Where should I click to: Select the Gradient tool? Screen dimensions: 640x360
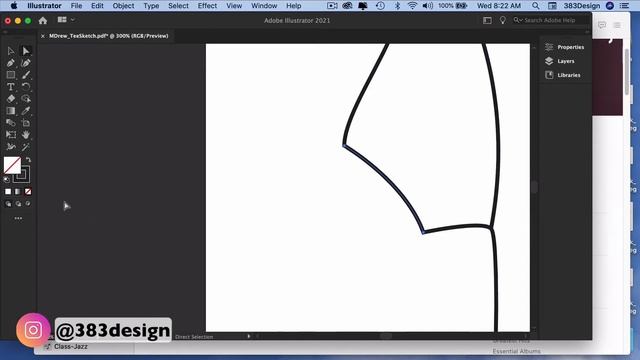(11, 111)
